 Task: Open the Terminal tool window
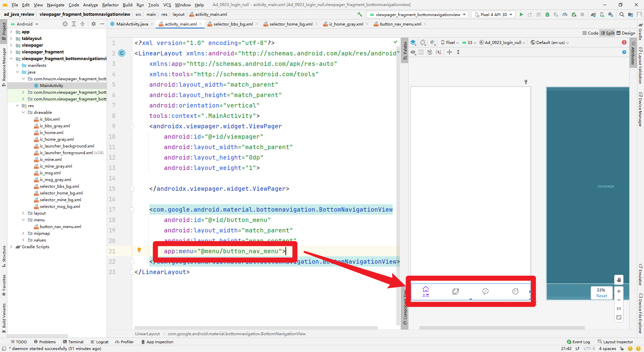(73, 342)
